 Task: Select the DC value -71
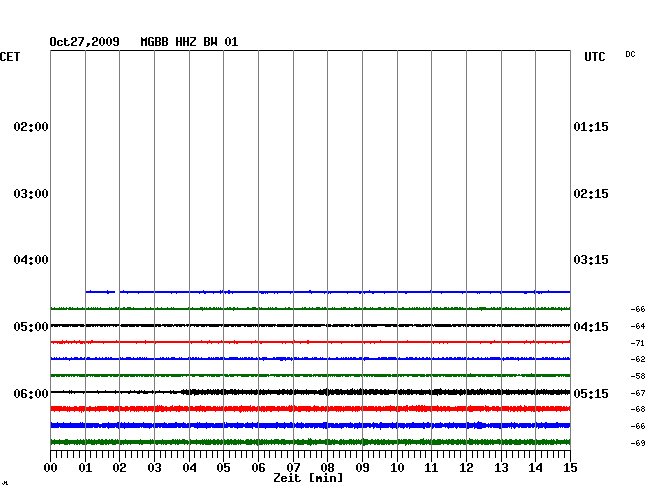coord(638,343)
